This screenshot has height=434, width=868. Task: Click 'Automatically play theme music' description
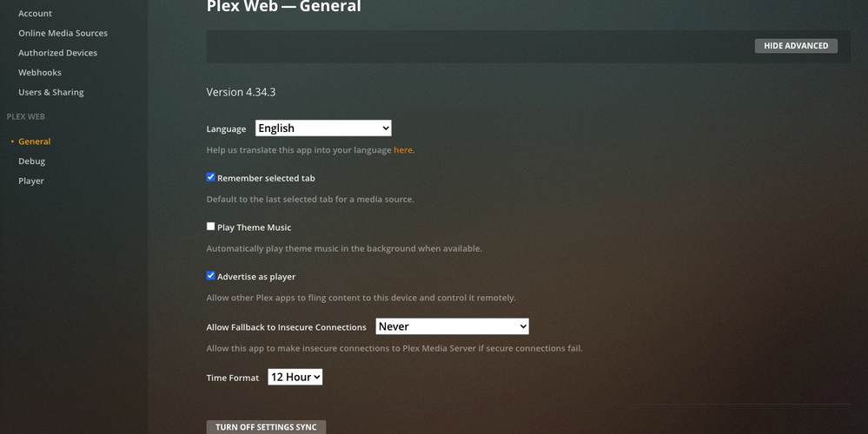344,249
